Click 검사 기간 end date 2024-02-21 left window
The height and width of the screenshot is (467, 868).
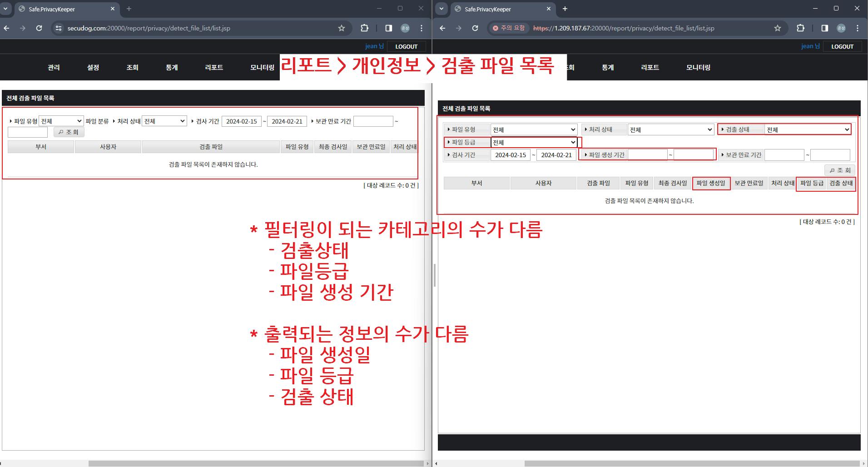[x=287, y=121]
